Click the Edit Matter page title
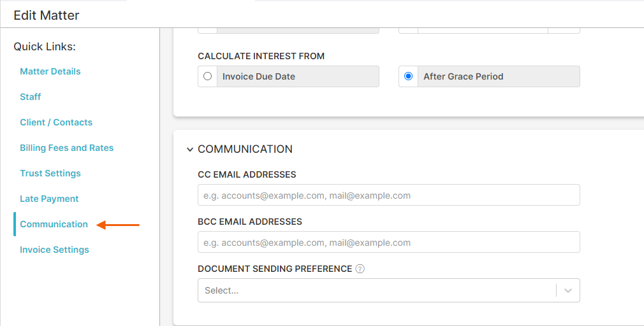This screenshot has height=326, width=644. 47,15
